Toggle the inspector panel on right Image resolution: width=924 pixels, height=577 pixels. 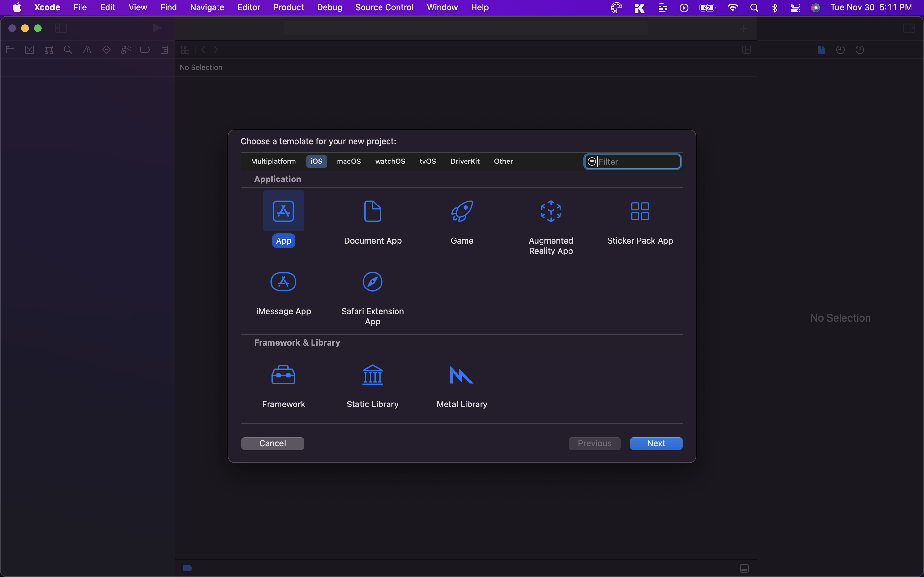(x=909, y=28)
